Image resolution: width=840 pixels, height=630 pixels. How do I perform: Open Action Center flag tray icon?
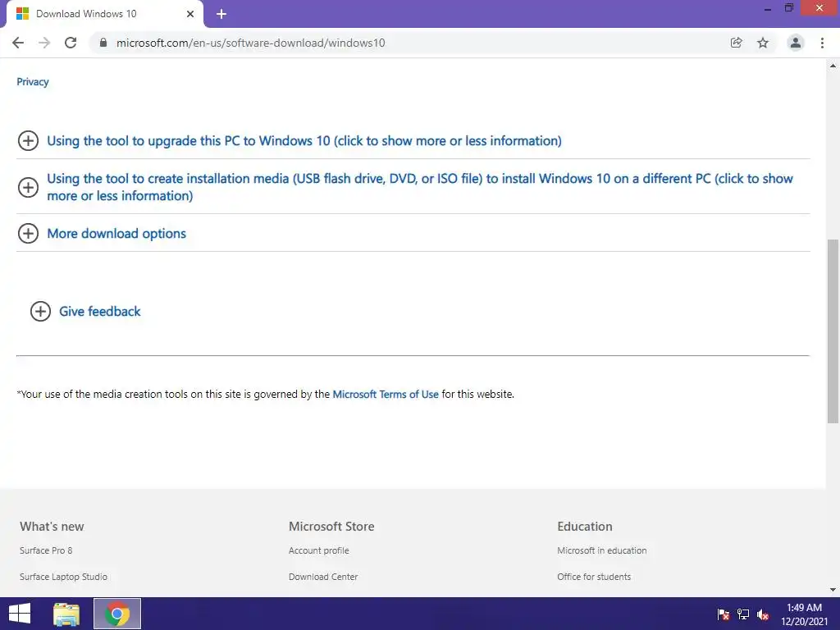[x=724, y=614]
